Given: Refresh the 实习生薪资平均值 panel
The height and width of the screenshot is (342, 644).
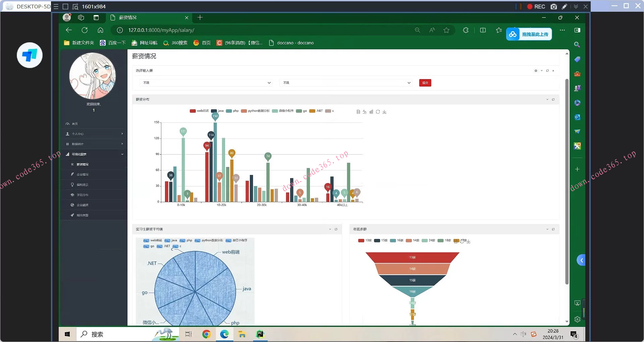Looking at the screenshot, I should coord(336,229).
